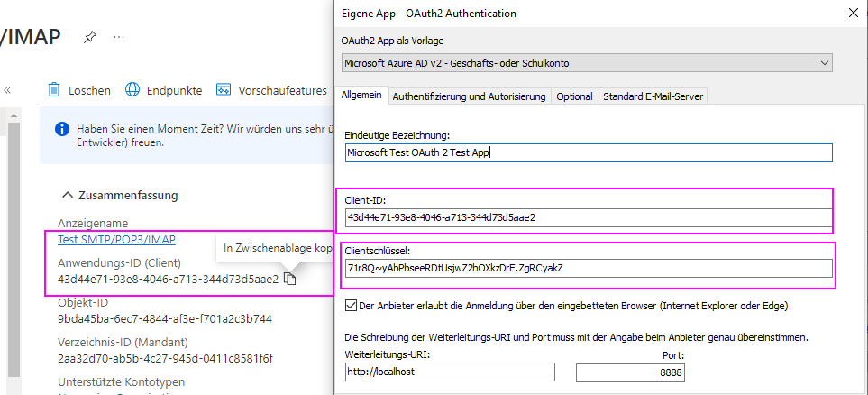The image size is (868, 395).
Task: Click the Objekt-ID label
Action: [x=83, y=303]
